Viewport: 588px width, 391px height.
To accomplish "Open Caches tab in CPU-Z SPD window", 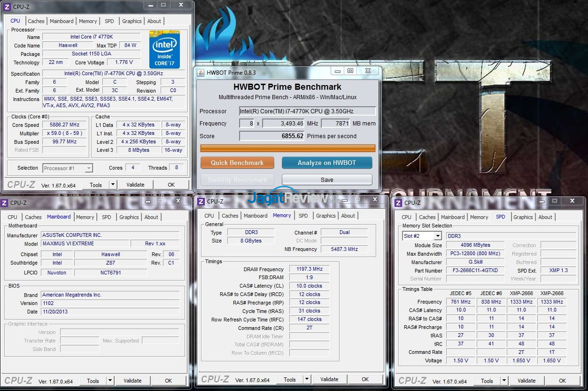I will pos(427,217).
